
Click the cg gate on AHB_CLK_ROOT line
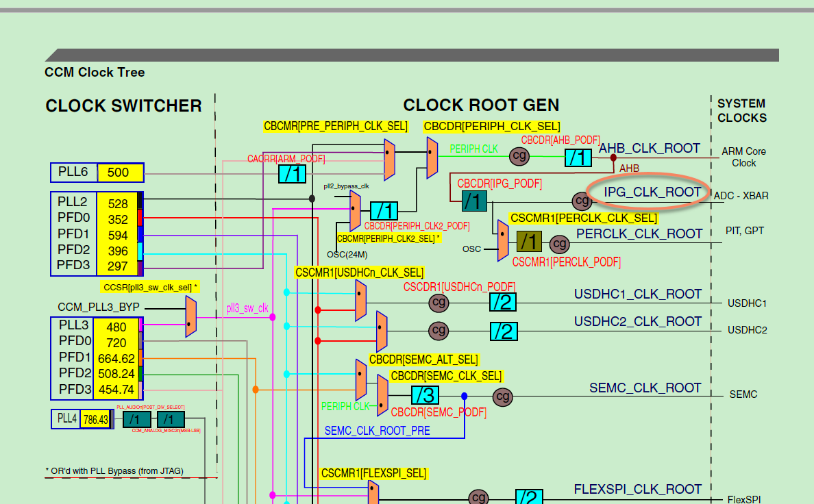[519, 155]
